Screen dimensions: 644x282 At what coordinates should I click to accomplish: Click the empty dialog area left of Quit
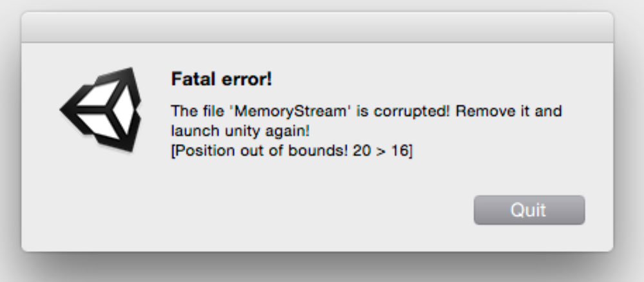(x=290, y=211)
